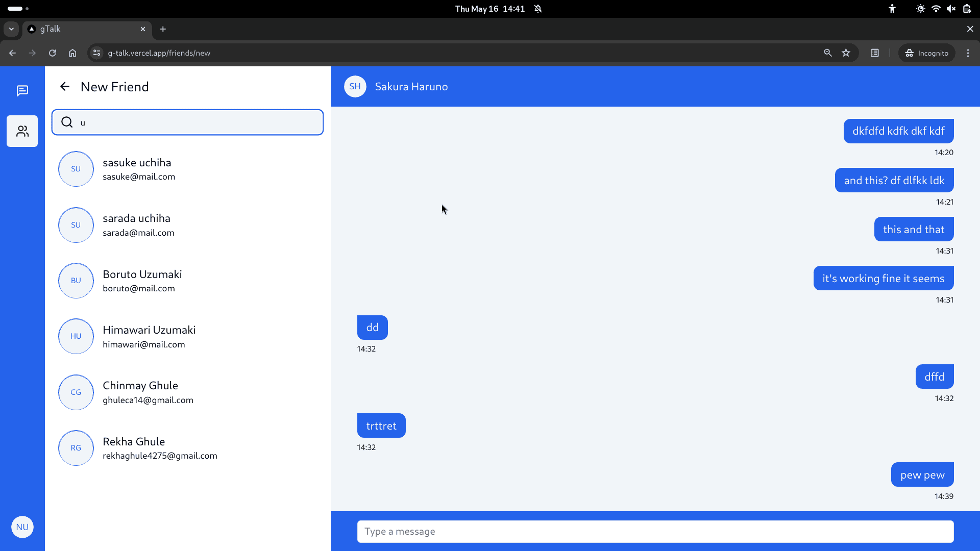Click on Boruto Uzumaki friend suggestion

pyautogui.click(x=188, y=281)
